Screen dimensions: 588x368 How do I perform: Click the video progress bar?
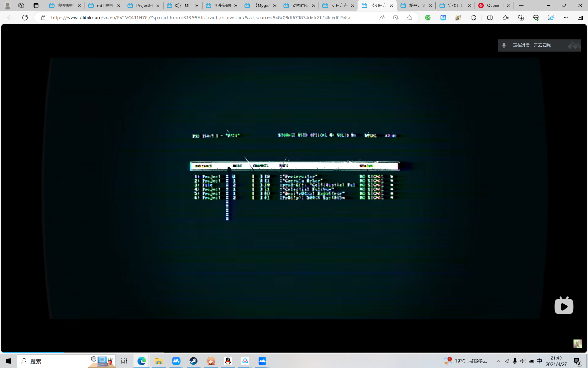294,353
